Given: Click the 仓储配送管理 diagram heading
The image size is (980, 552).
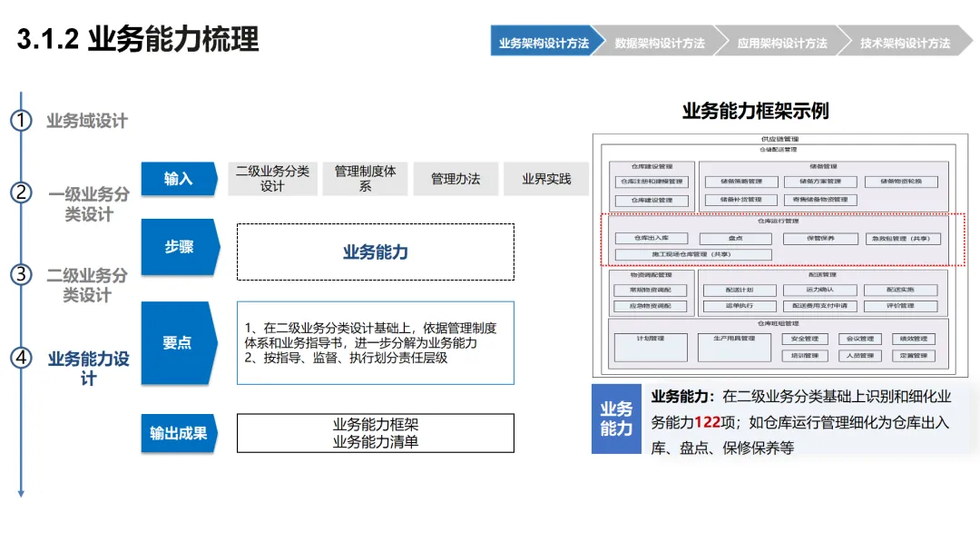Looking at the screenshot, I should [x=779, y=150].
